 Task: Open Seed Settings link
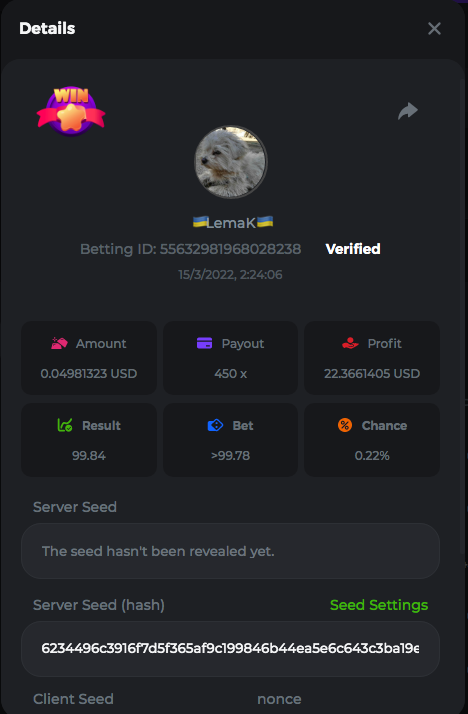pyautogui.click(x=379, y=605)
